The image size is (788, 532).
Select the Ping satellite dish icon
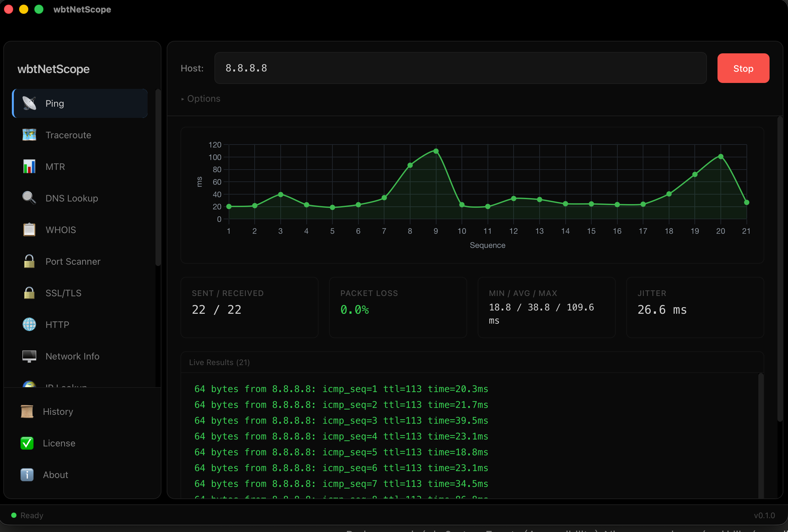pos(29,103)
